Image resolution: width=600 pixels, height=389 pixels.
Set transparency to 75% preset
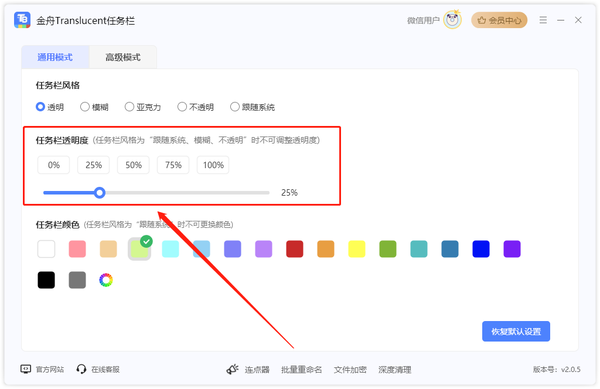[x=173, y=165]
